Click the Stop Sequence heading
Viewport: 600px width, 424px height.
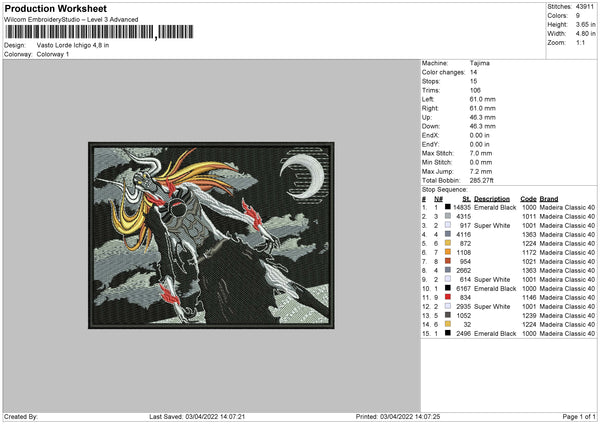(445, 190)
